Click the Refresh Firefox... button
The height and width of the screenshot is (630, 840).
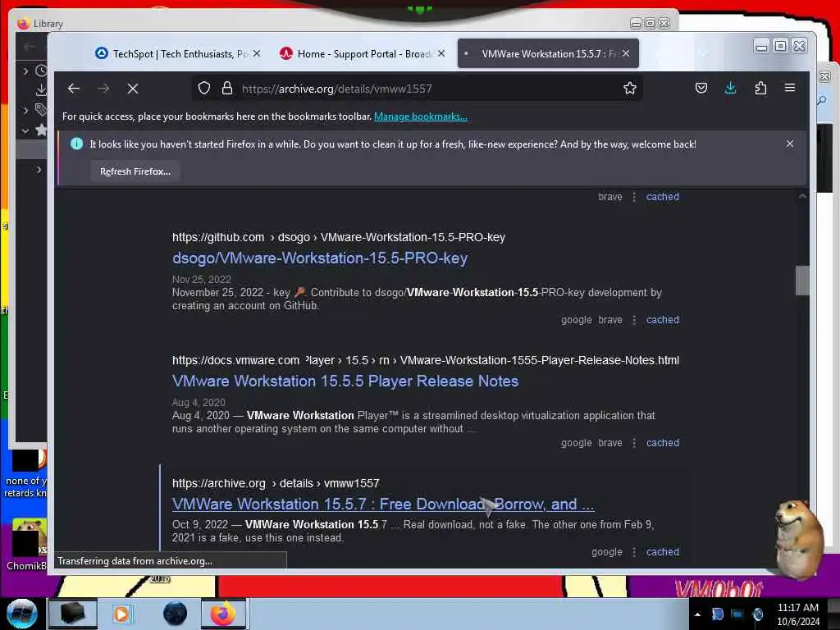click(135, 171)
